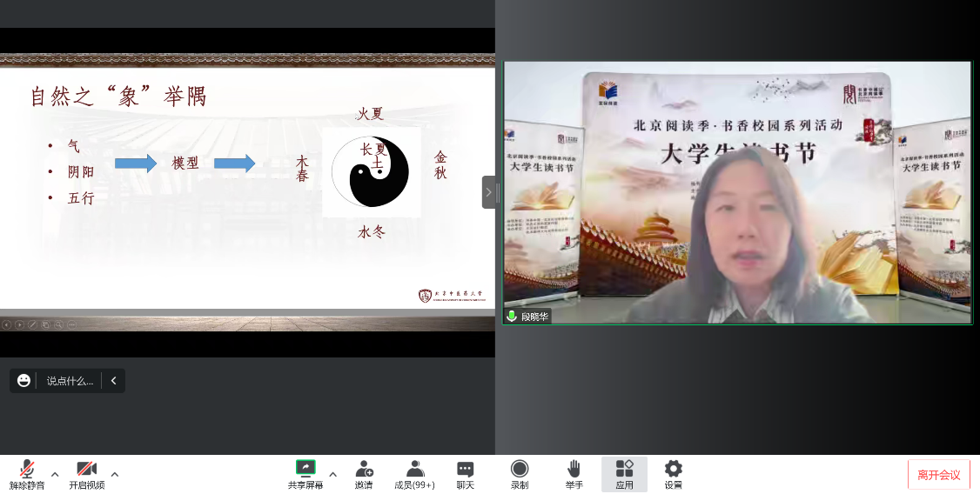Image resolution: width=980 pixels, height=494 pixels.
Task: Click the 离开会议 leave meeting button
Action: [x=938, y=475]
